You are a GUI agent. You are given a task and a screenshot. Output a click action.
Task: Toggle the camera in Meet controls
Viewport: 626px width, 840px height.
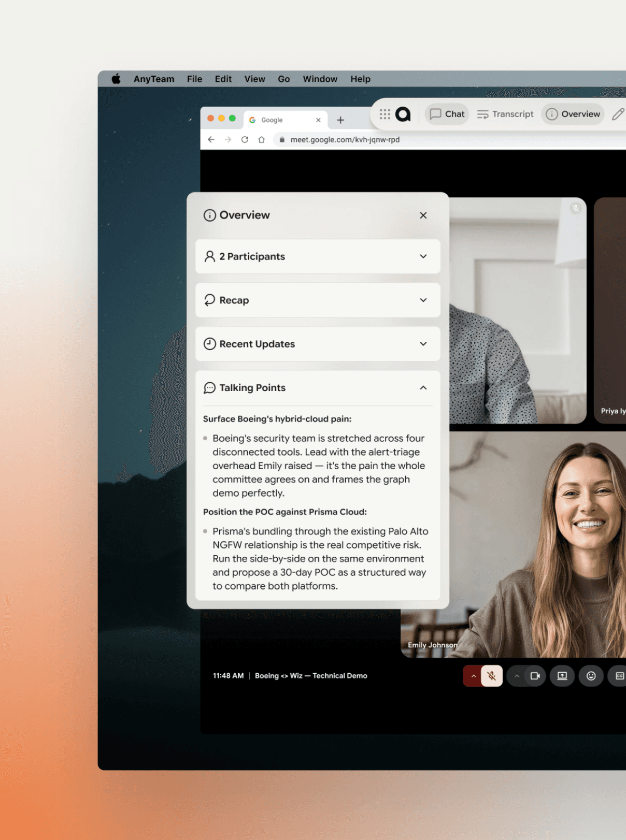coord(535,676)
